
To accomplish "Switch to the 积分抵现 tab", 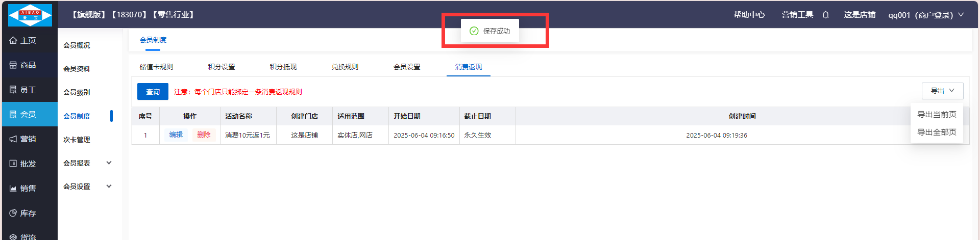I will [283, 67].
